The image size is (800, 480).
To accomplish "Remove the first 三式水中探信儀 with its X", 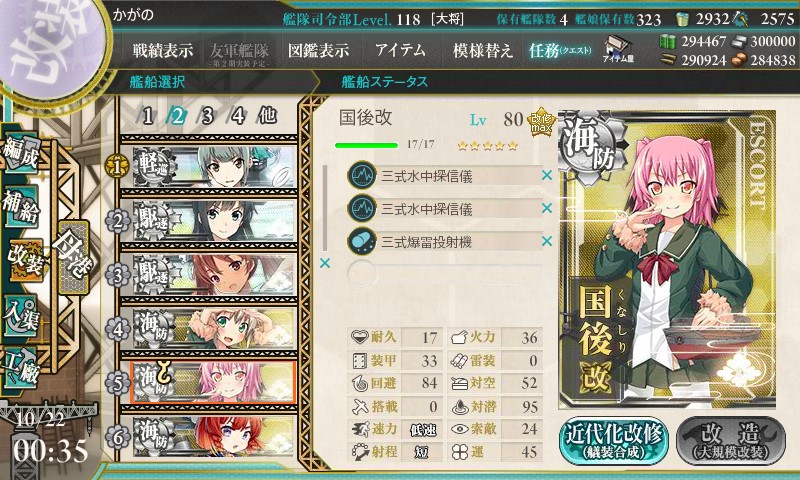I will tap(546, 175).
